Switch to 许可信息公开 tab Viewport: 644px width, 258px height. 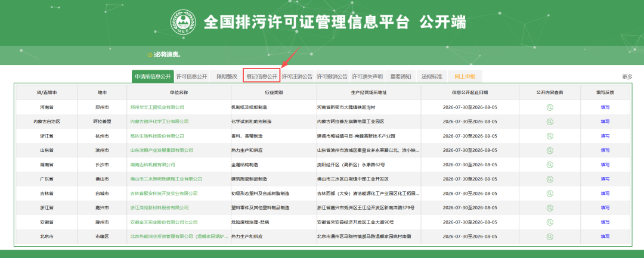coord(192,77)
